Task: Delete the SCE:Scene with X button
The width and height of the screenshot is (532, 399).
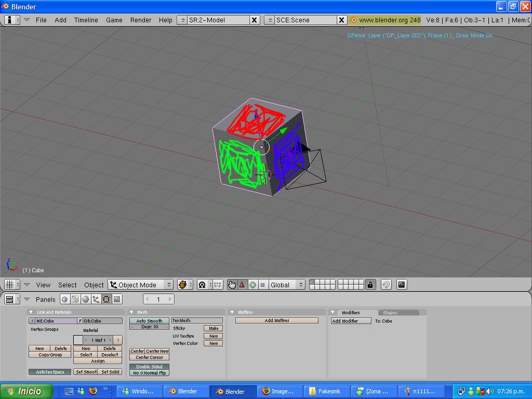Action: (x=341, y=20)
